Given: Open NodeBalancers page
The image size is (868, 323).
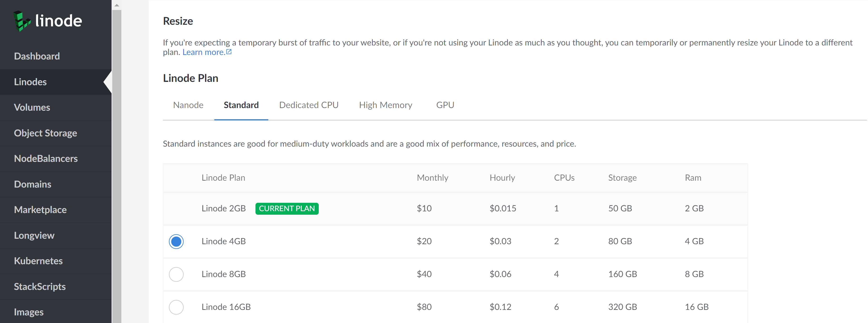Looking at the screenshot, I should pos(46,159).
